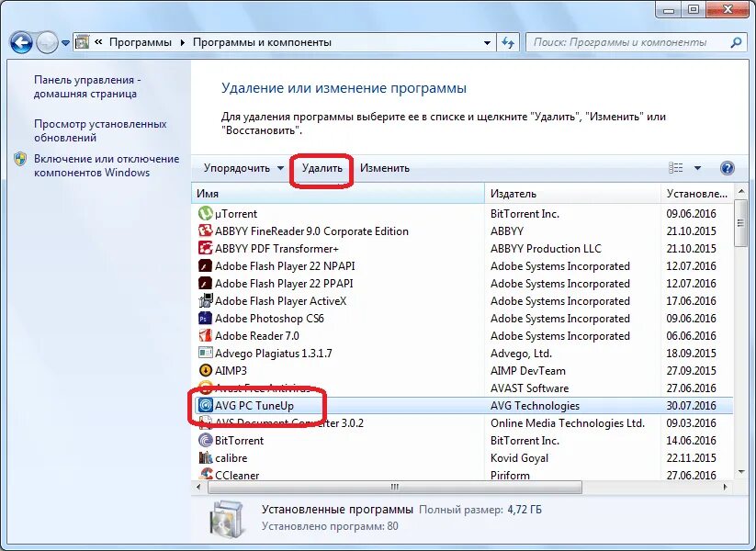
Task: Click the Control Panel icon in address bar
Action: (x=83, y=42)
